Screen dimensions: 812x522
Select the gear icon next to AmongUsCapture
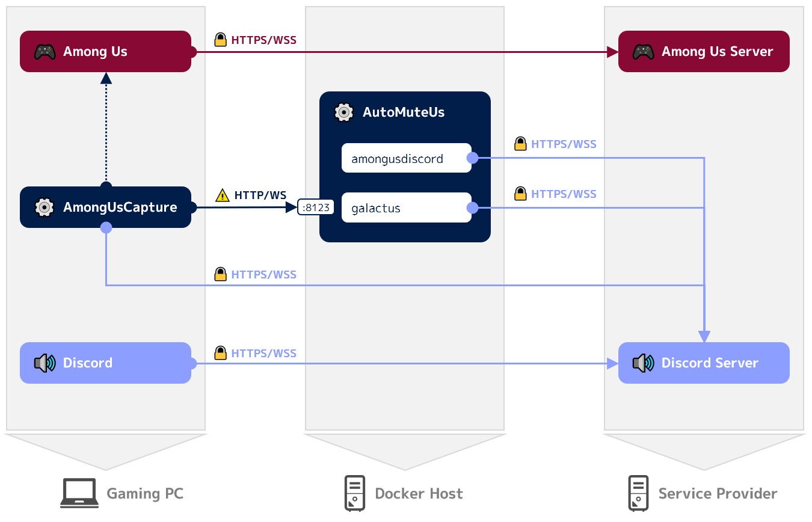(x=45, y=207)
